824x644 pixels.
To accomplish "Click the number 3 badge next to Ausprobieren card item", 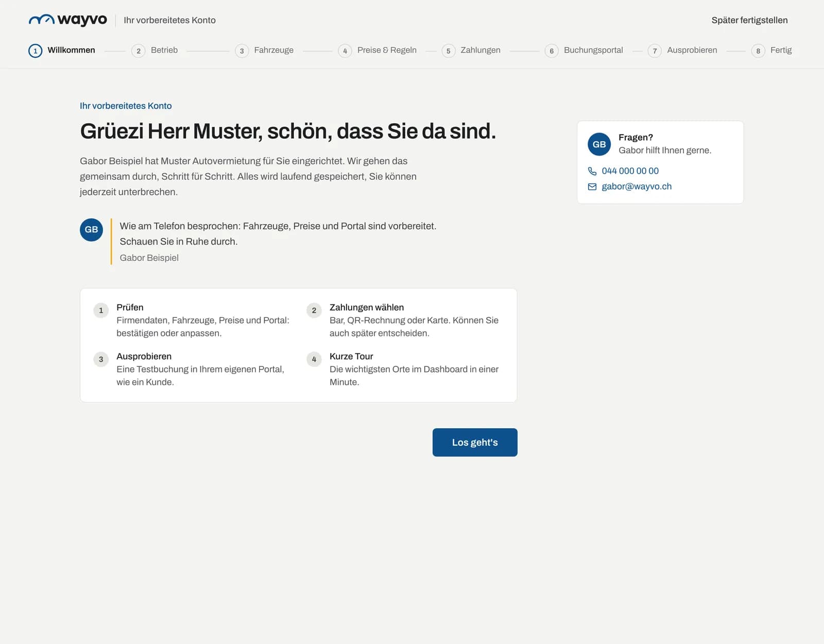I will pyautogui.click(x=101, y=359).
